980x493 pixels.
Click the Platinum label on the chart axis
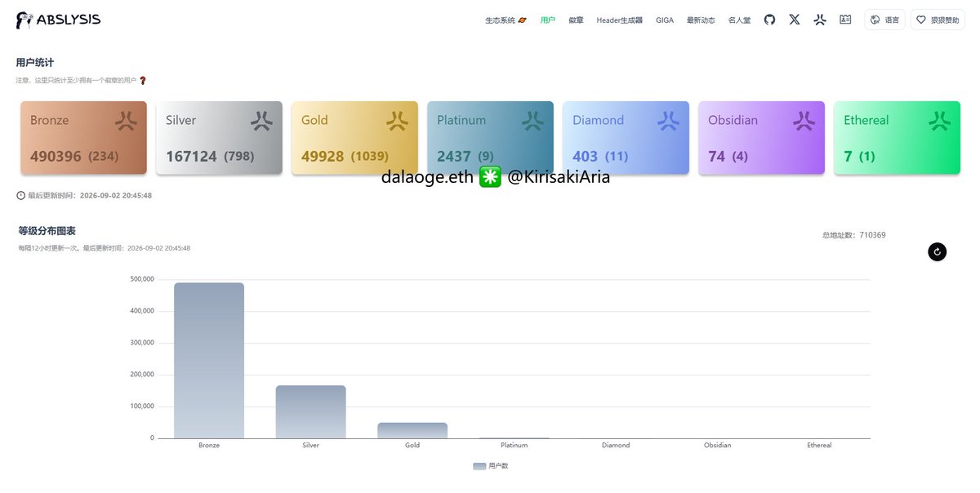click(x=514, y=446)
